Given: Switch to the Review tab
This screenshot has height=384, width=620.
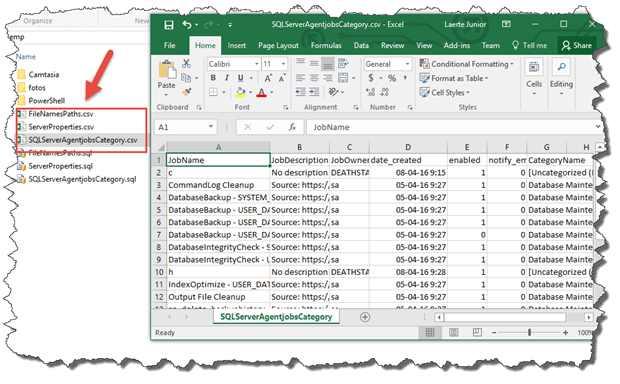Looking at the screenshot, I should point(392,45).
